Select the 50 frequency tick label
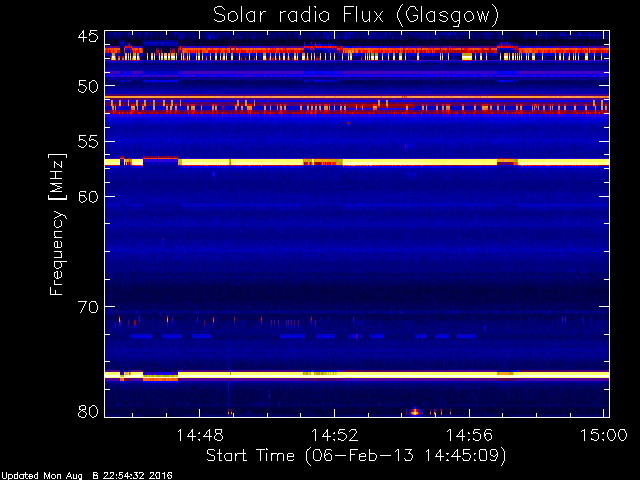This screenshot has width=640, height=480. [88, 87]
